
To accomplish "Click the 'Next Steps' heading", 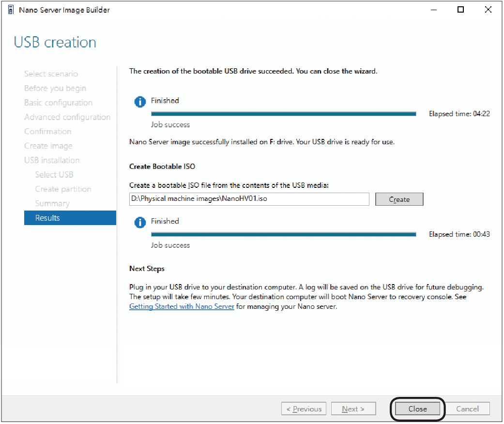I will click(147, 269).
